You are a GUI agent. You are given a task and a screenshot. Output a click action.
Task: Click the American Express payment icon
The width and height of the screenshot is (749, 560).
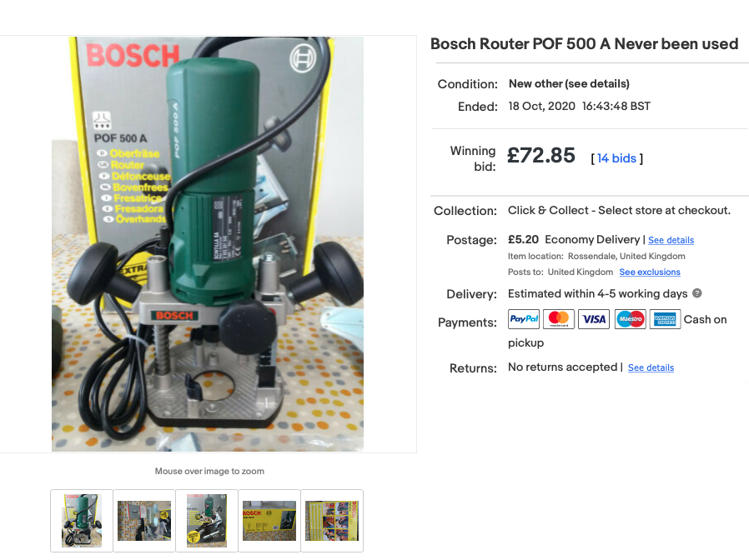pos(665,319)
